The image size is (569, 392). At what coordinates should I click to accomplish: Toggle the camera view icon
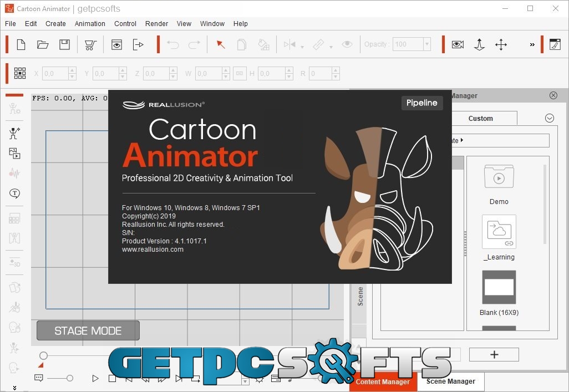point(458,45)
